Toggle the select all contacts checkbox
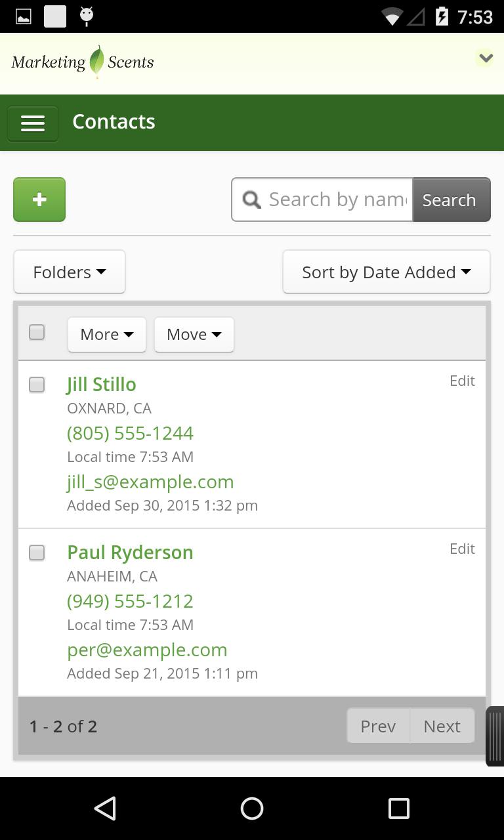Screen dimensions: 504x840 tap(37, 333)
